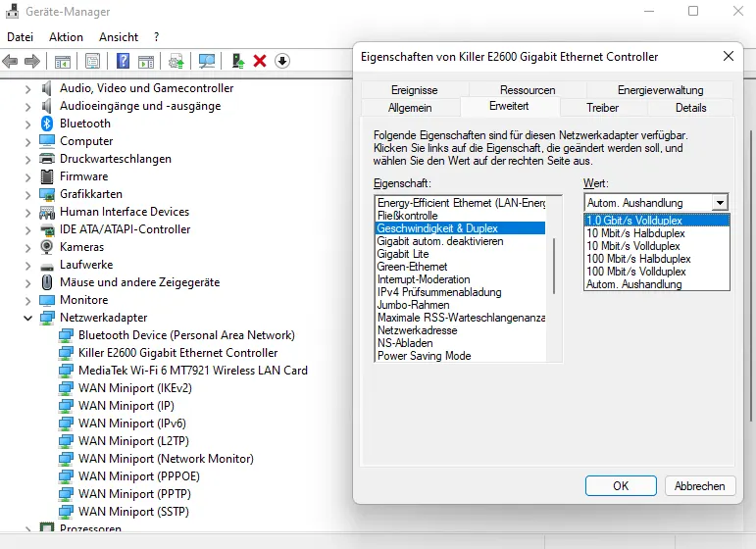Choose 100 Mbit/s Vollduplex option
Viewport: 756px width, 549px height.
(x=657, y=272)
